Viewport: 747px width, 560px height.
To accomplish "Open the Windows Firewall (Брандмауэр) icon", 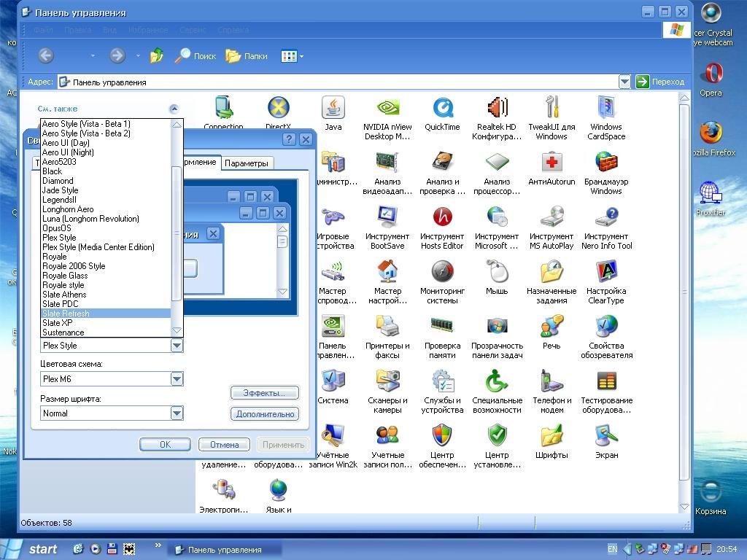I will [x=606, y=163].
